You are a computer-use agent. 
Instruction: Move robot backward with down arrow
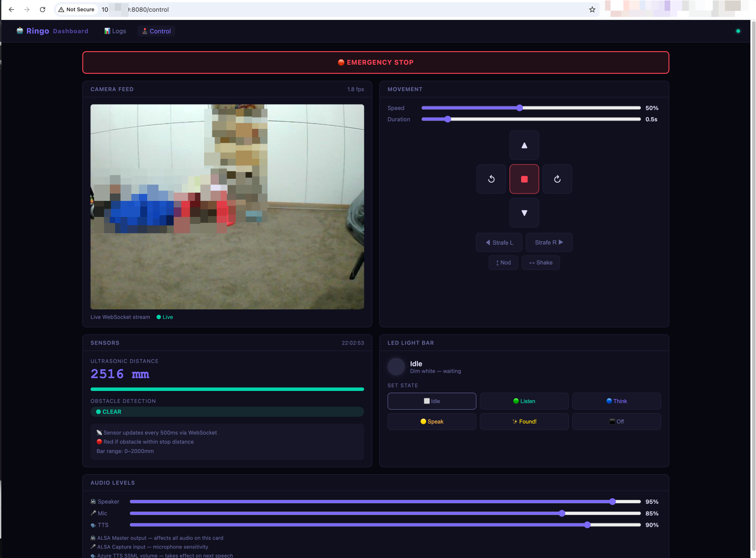pyautogui.click(x=524, y=213)
